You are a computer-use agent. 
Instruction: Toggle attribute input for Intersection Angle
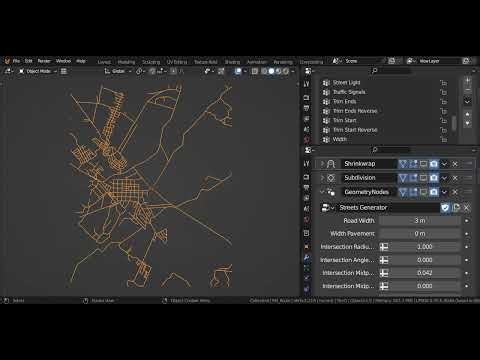(x=384, y=260)
